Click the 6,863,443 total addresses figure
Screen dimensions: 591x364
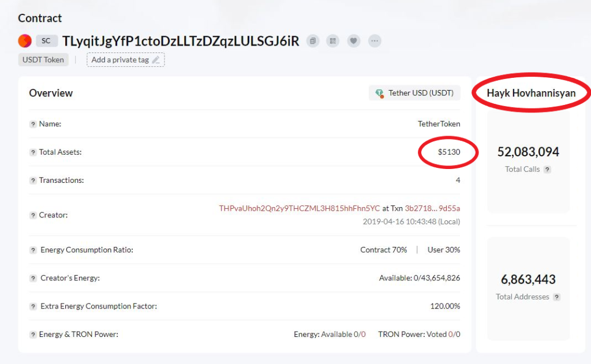(528, 279)
